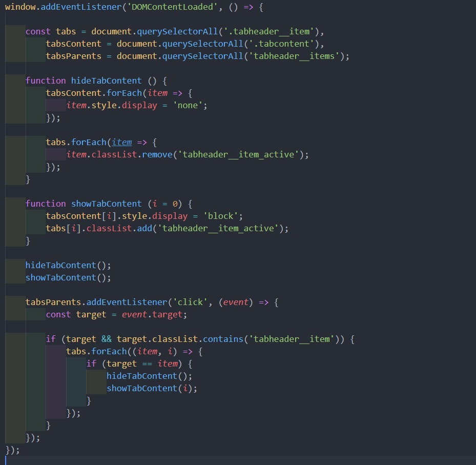The image size is (476, 465).
Task: Click the 'tabheader__items' selector string
Action: coord(294,56)
